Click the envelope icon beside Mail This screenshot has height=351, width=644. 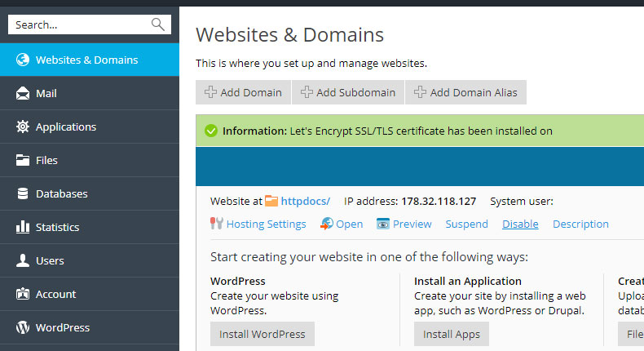(x=23, y=93)
